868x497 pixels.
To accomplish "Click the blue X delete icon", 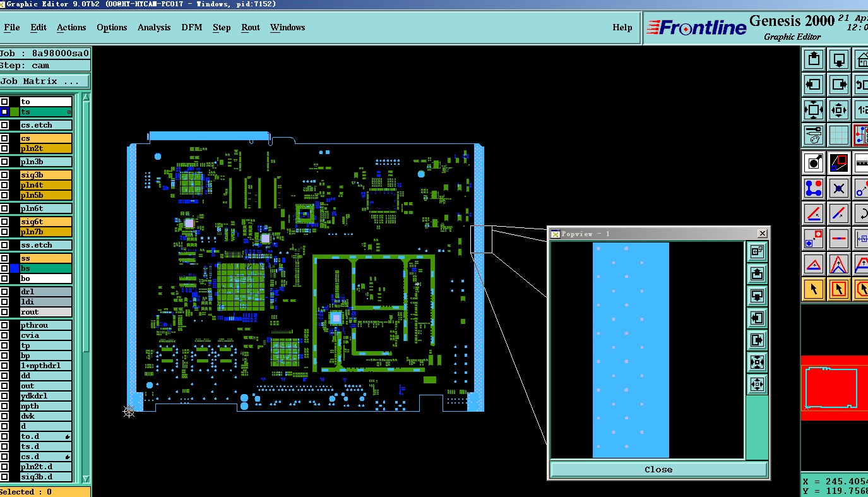I will pos(838,188).
